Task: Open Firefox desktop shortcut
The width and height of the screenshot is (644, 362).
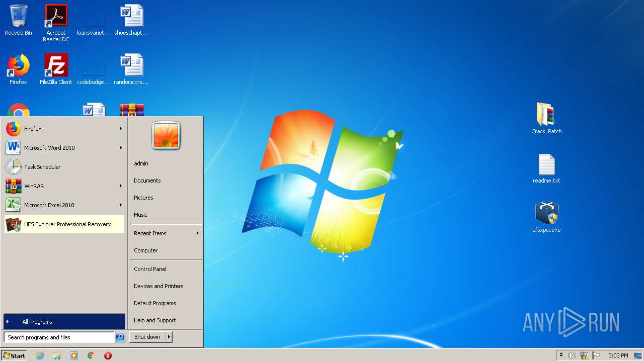Action: 18,69
